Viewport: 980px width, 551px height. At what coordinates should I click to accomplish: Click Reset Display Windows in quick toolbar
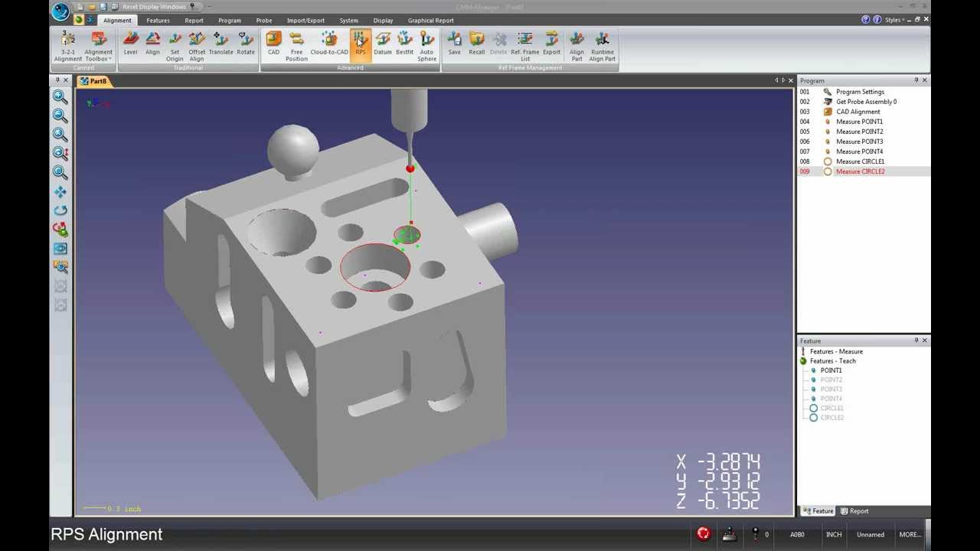[154, 7]
